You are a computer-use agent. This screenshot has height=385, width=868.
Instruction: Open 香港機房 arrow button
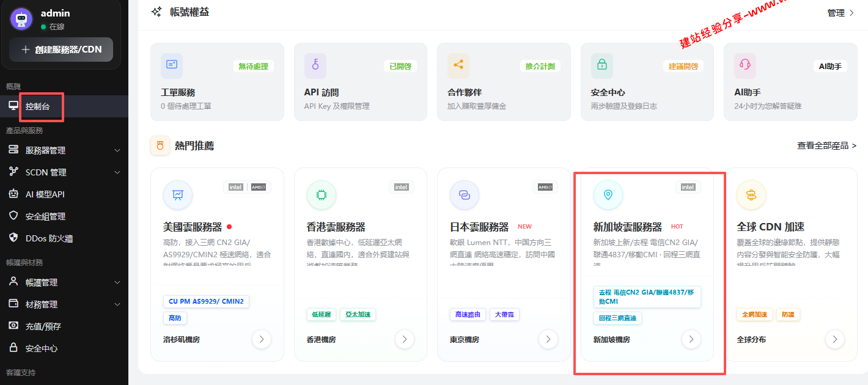(405, 339)
